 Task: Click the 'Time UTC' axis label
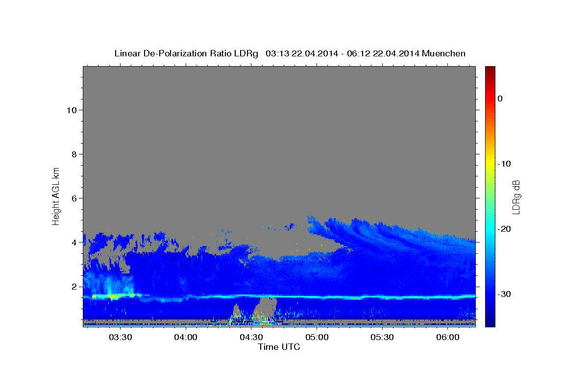[279, 347]
